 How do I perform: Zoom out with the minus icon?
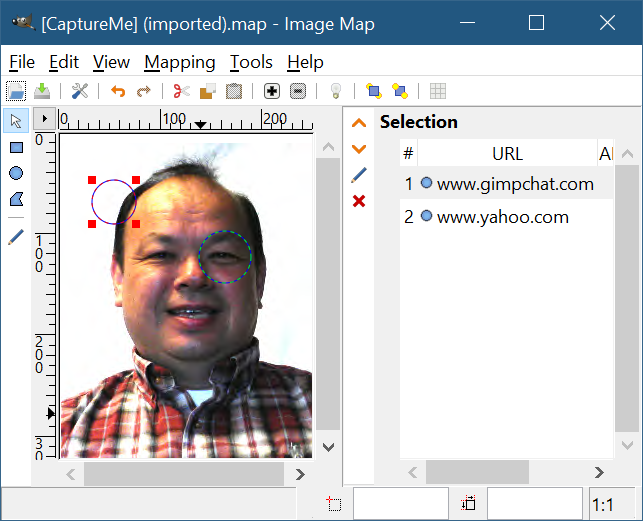[x=298, y=91]
